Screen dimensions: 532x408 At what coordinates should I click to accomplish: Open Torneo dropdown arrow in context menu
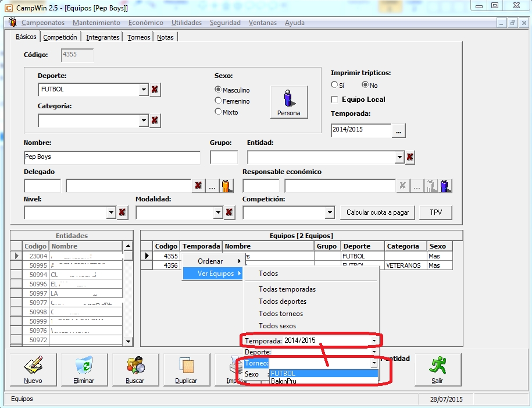374,363
